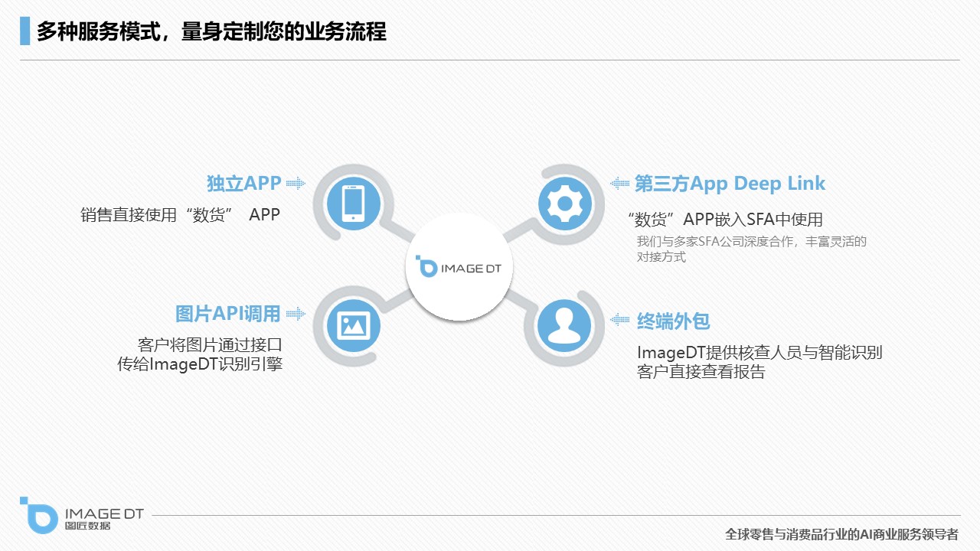Click the central IMAGE DT logo circle
Viewport: 980px width, 551px height.
pyautogui.click(x=459, y=266)
